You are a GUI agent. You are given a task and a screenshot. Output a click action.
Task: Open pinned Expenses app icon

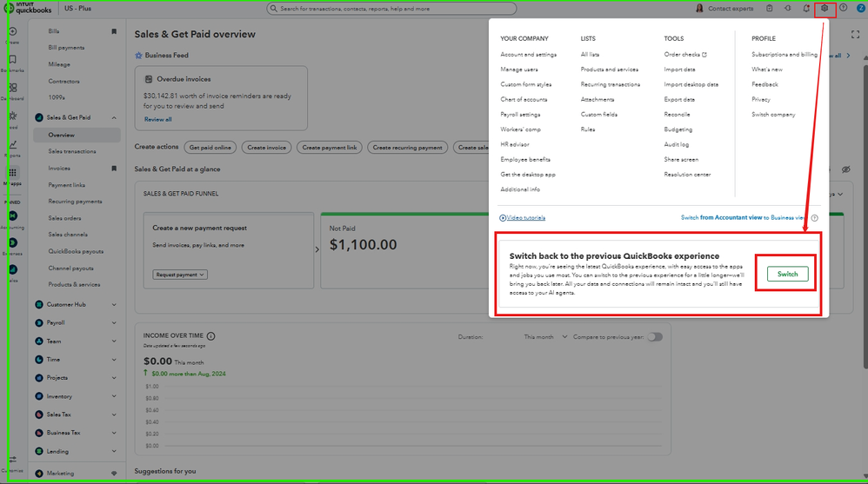(12, 242)
